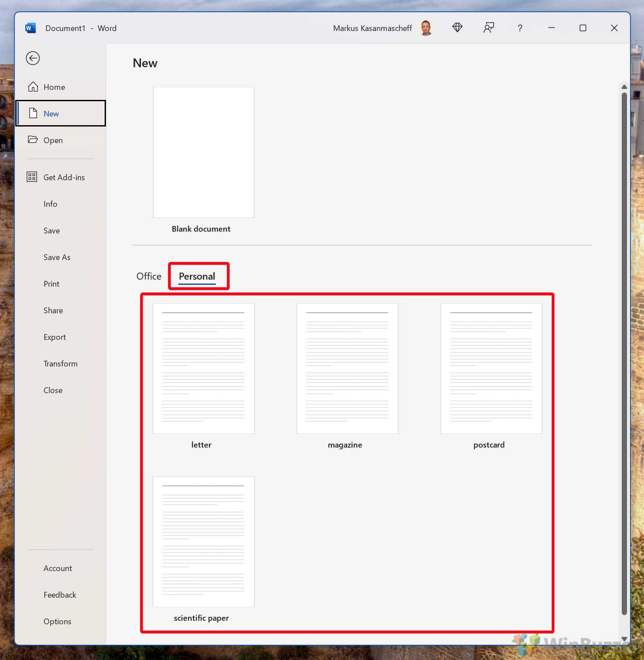Click the Open folder icon
Image resolution: width=644 pixels, height=660 pixels.
[x=33, y=140]
